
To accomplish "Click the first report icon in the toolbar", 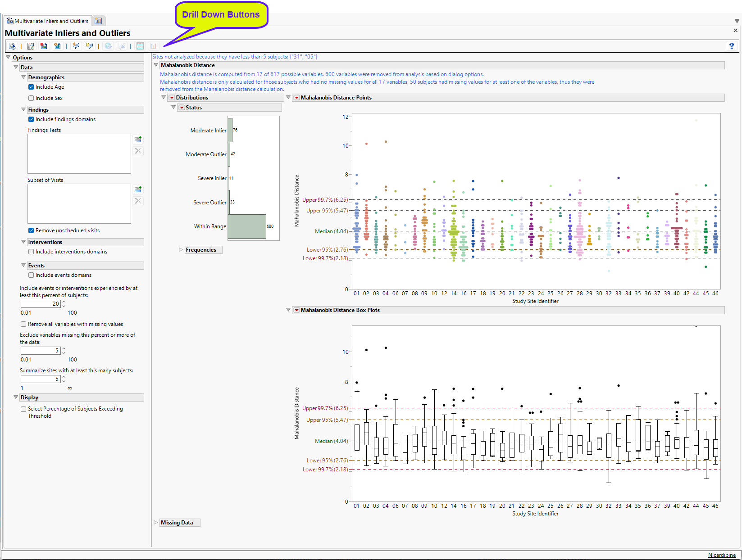I will pyautogui.click(x=12, y=46).
